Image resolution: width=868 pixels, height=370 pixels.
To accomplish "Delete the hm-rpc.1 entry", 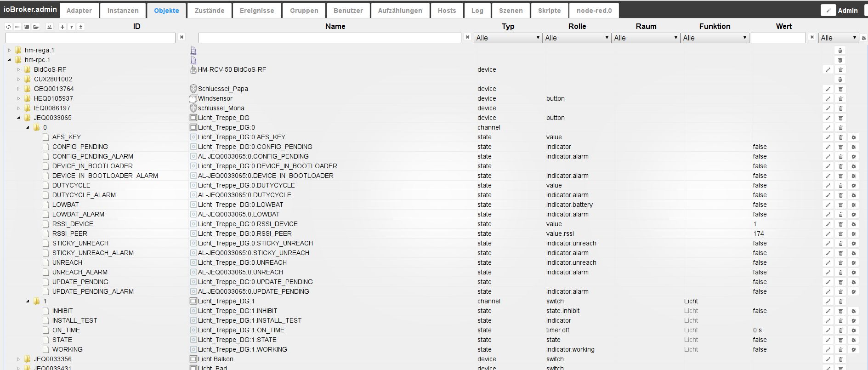I will pyautogui.click(x=840, y=60).
